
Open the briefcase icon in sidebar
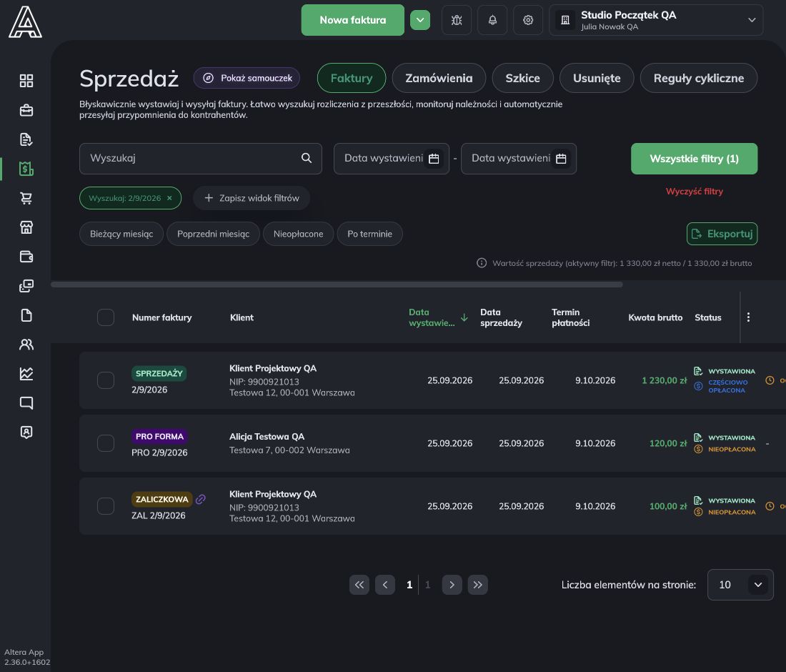[26, 110]
